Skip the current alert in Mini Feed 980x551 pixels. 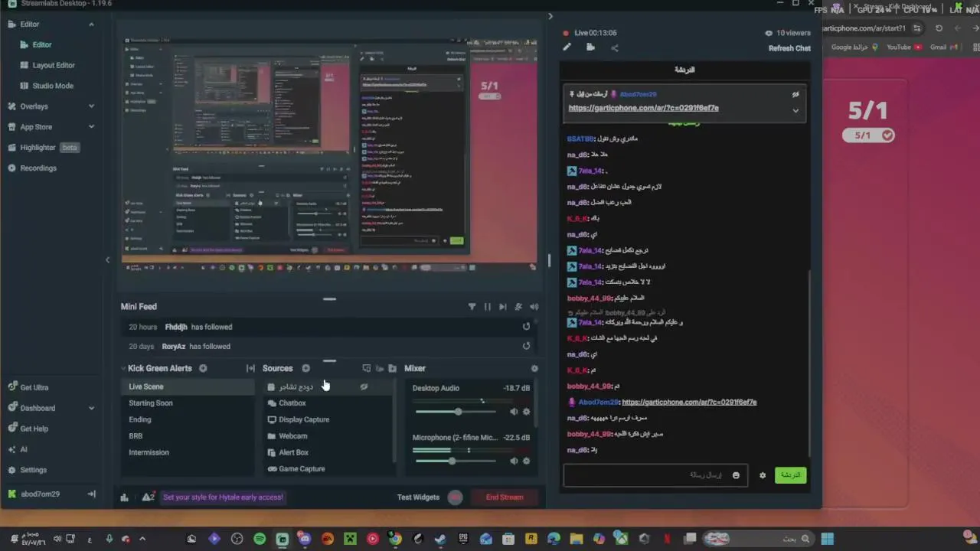pyautogui.click(x=502, y=306)
